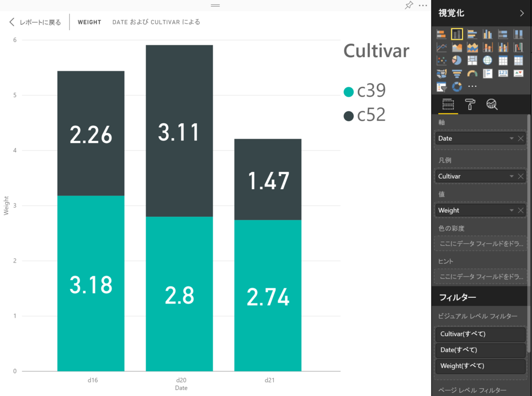Select the card (123) visual

click(503, 73)
